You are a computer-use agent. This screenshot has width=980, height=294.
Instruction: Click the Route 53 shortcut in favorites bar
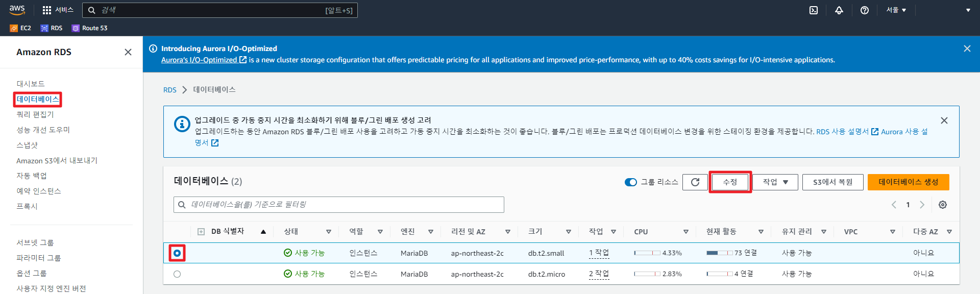[90, 28]
